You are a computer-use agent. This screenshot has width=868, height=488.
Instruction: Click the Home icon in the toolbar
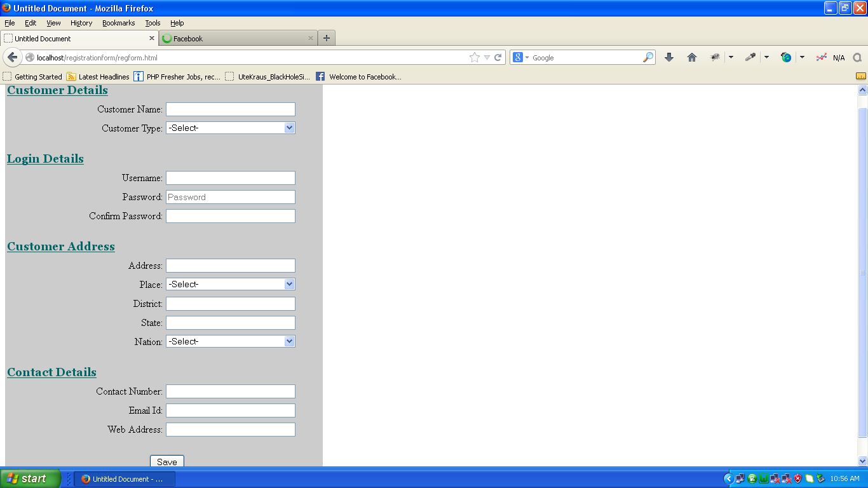tap(692, 57)
